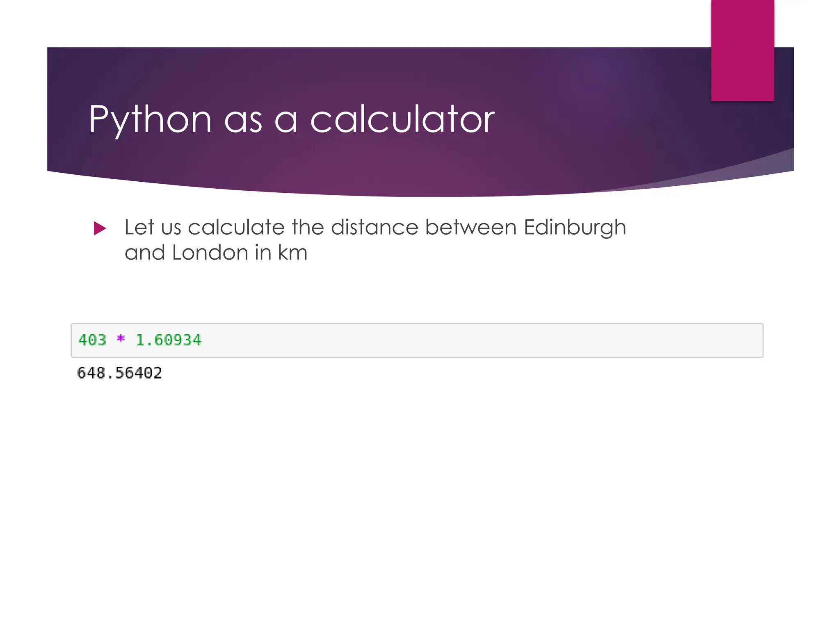
Task: Click the word distance in the bullet
Action: [x=374, y=227]
